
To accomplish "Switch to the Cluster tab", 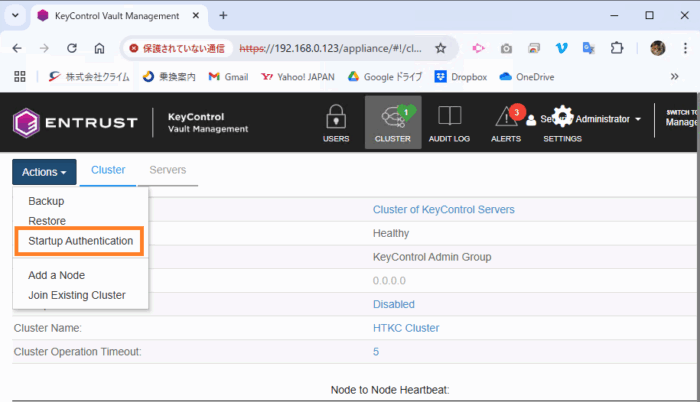I will [108, 170].
